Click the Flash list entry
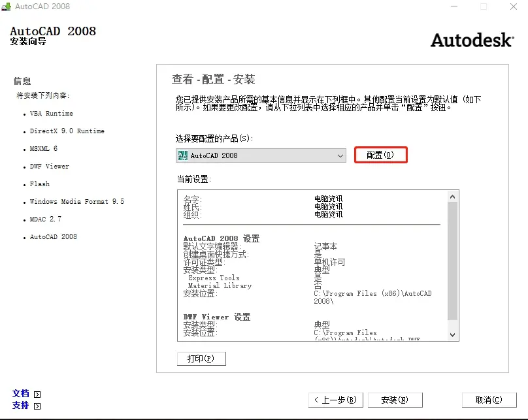Screen dimensions: 528x420 (x=39, y=184)
